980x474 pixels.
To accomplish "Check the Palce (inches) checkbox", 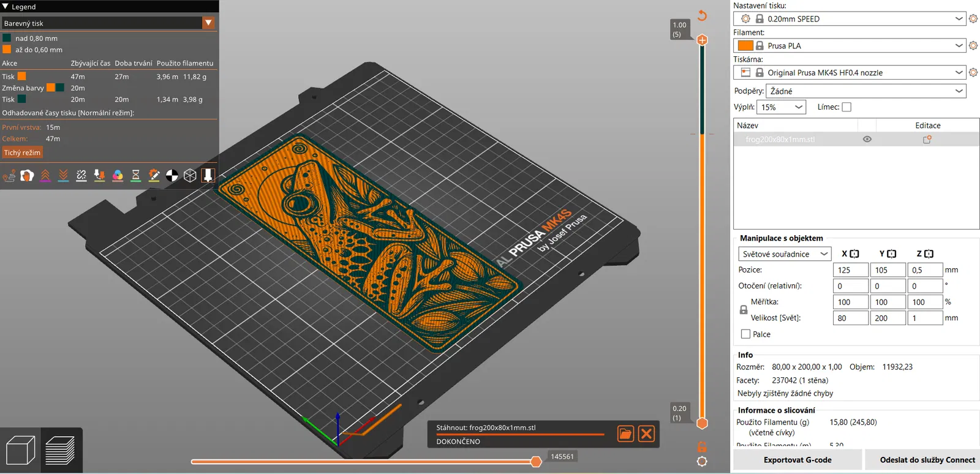I will pos(745,334).
